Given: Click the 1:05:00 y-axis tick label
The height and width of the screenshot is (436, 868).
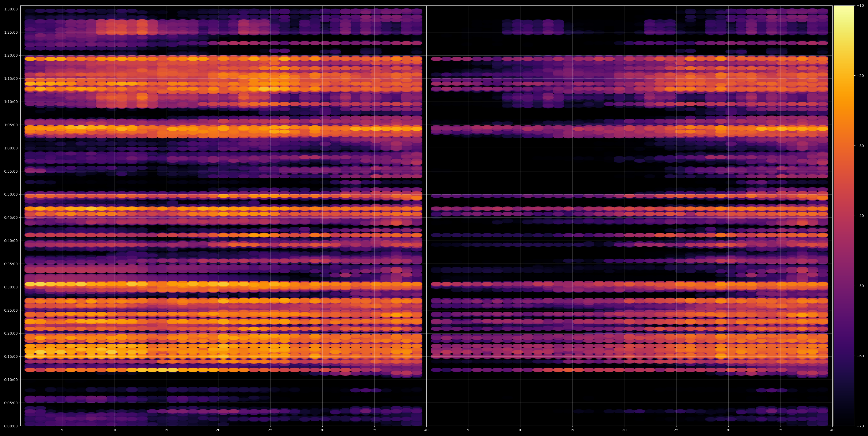Looking at the screenshot, I should 11,125.
